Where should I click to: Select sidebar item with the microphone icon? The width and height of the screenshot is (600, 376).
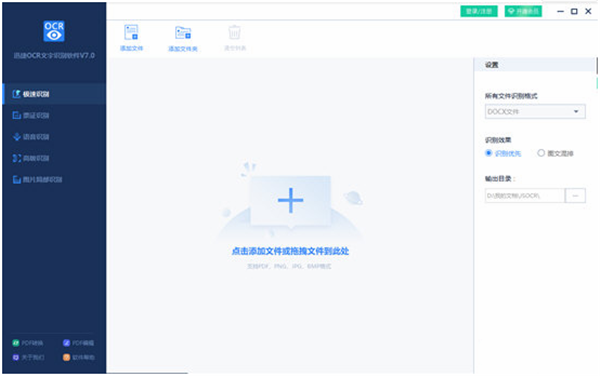click(54, 137)
